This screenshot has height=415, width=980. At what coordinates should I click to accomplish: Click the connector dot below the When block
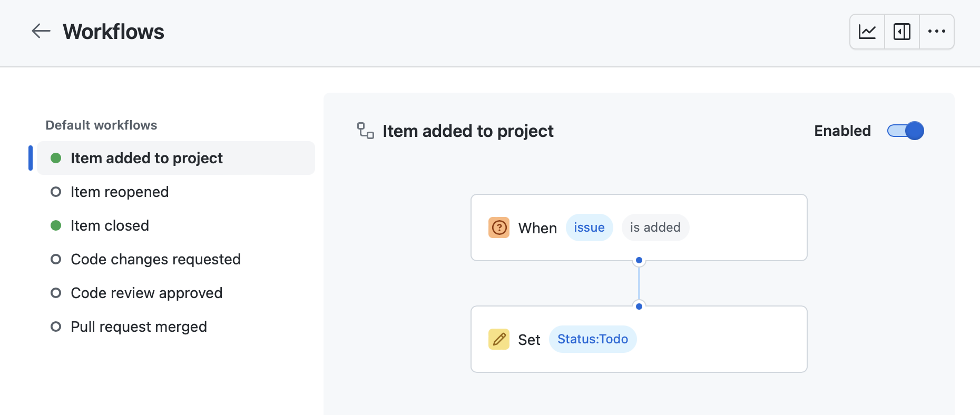click(639, 260)
